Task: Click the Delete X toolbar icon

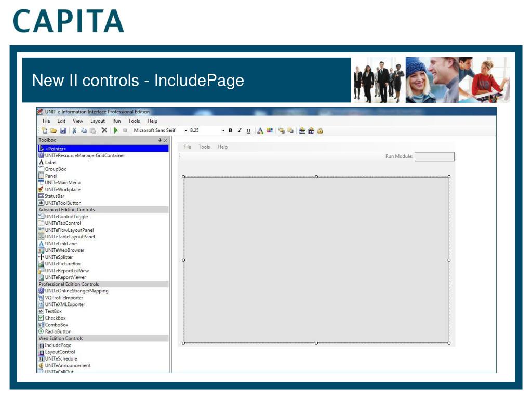Action: (104, 130)
